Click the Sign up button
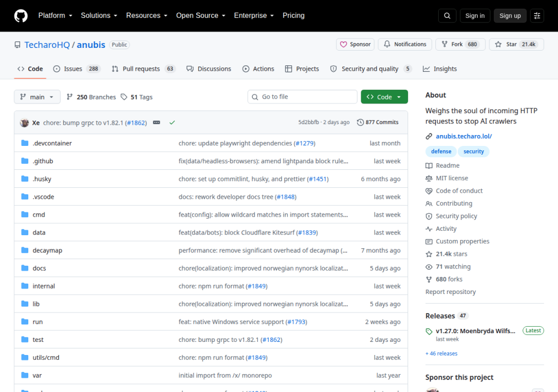This screenshot has width=558, height=392. click(x=510, y=16)
